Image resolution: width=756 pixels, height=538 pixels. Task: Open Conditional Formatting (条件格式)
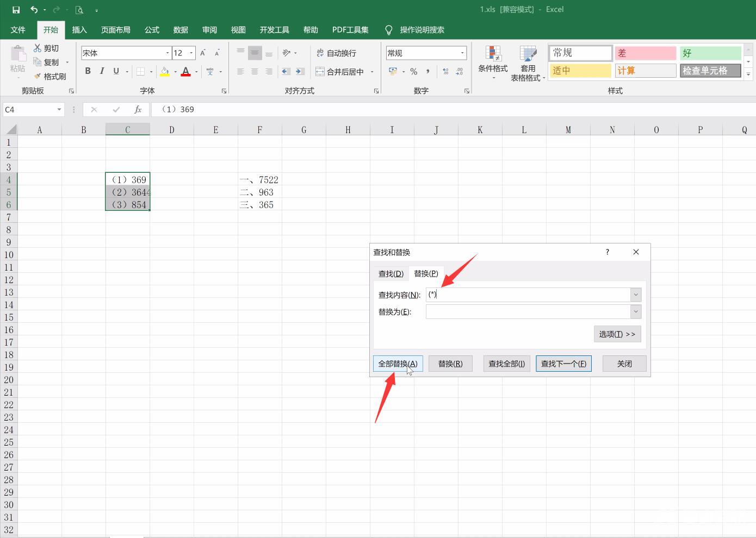[x=493, y=62]
